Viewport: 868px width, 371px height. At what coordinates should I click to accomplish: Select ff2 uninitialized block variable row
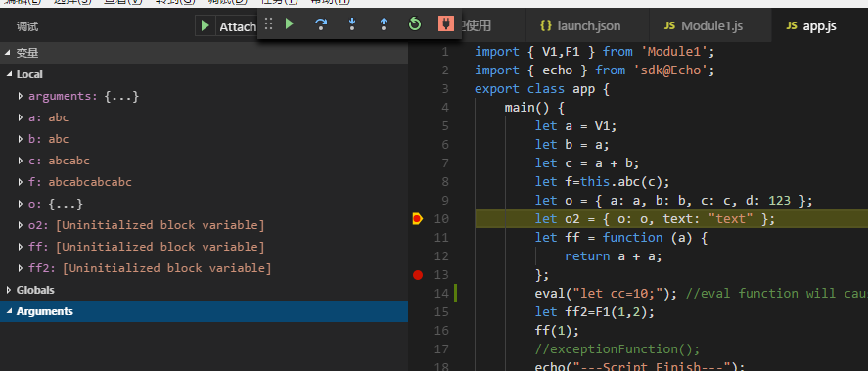(x=204, y=268)
